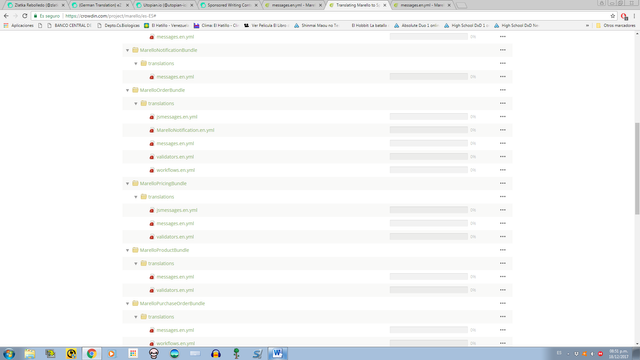Image resolution: width=640 pixels, height=360 pixels.
Task: Open the Terraria tree icon in the taskbar
Action: [x=236, y=353]
